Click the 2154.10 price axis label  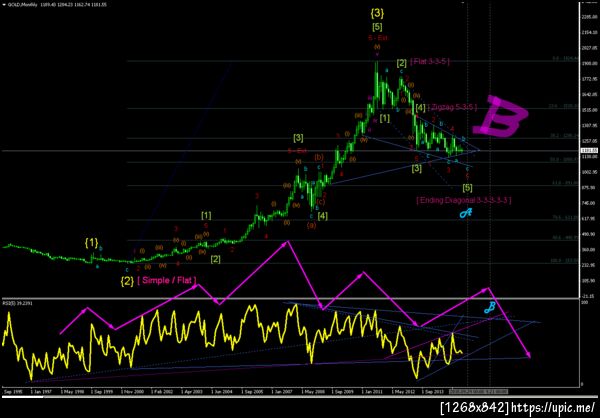[x=592, y=33]
